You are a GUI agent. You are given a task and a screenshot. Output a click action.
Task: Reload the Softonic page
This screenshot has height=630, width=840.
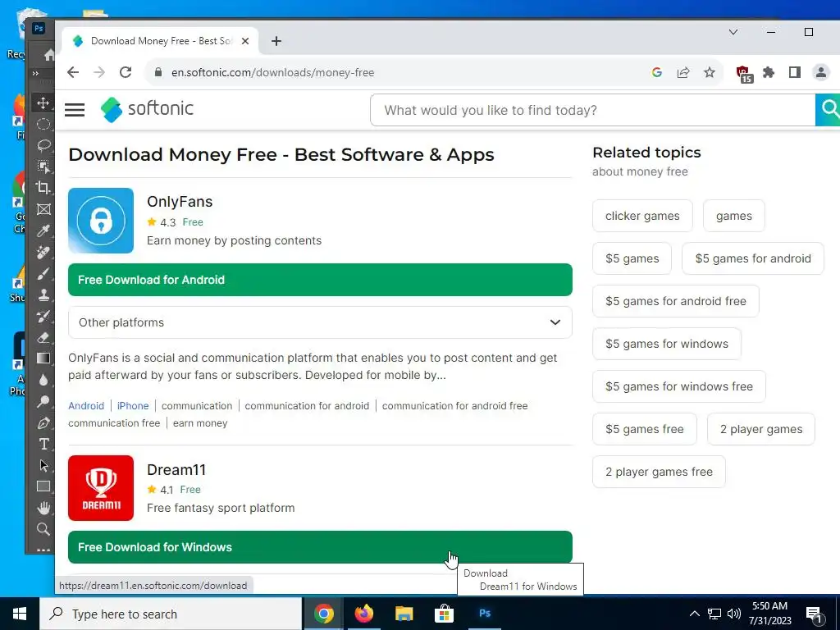[126, 72]
